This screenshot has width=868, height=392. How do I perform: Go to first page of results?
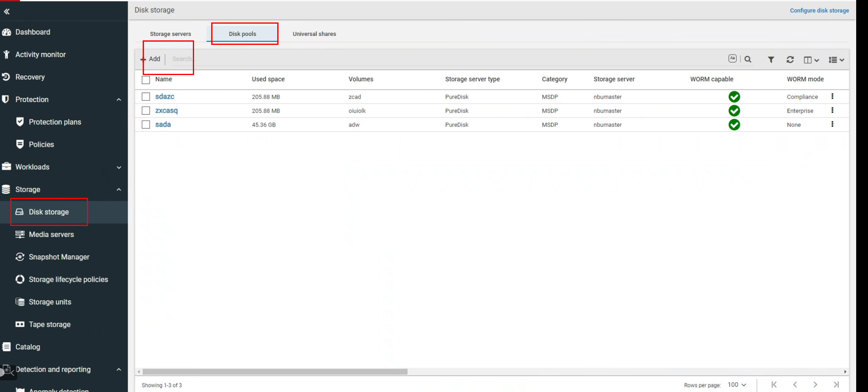click(774, 384)
